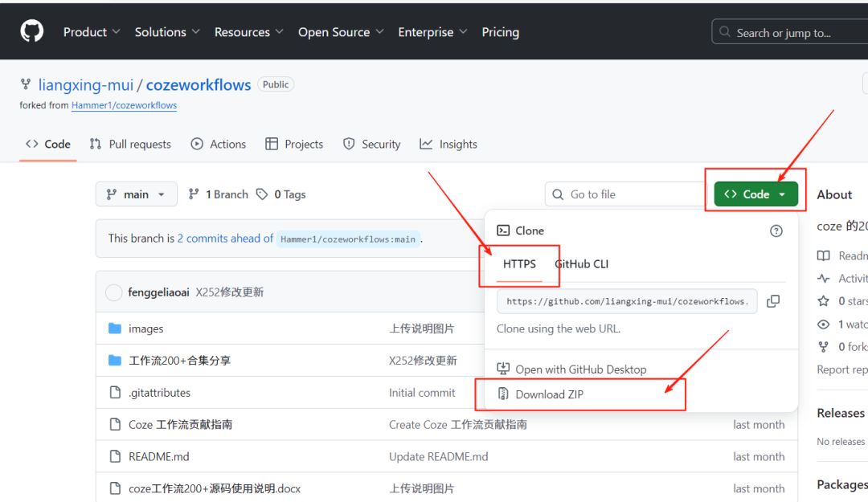The image size is (868, 502).
Task: Click the Activity pulse icon in About
Action: (x=824, y=279)
